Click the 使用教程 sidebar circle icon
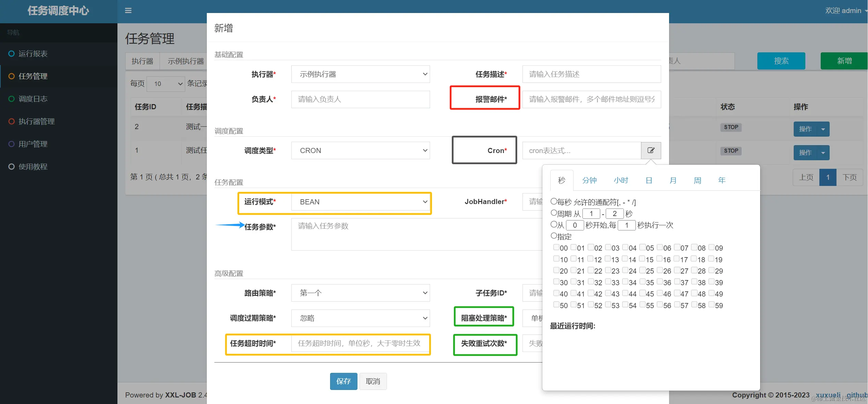Viewport: 868px width, 404px height. (x=11, y=167)
